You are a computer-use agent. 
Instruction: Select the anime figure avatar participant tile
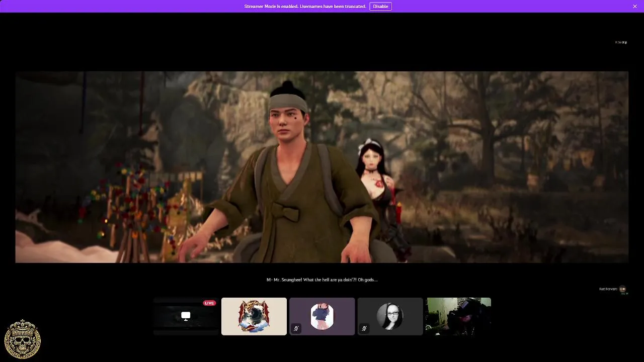click(x=322, y=316)
